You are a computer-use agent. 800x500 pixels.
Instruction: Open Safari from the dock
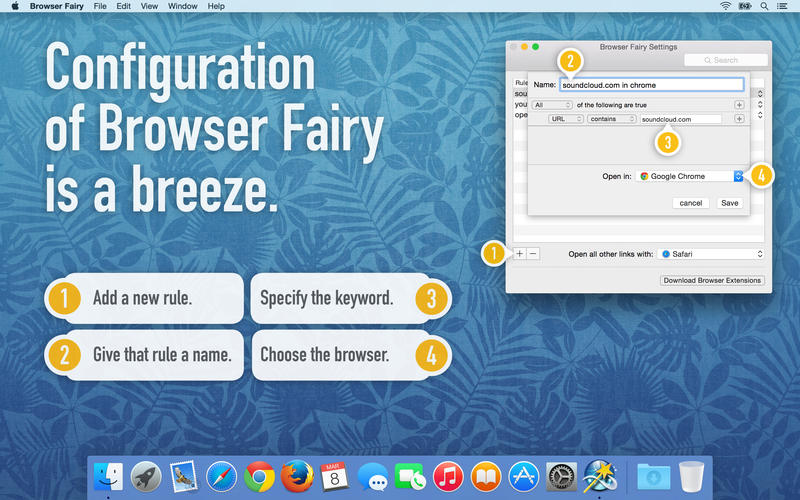221,477
